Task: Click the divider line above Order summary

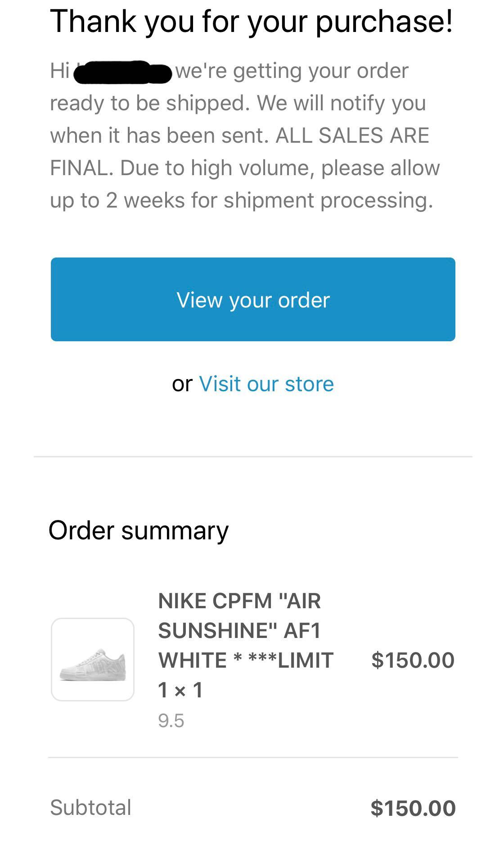Action: (253, 457)
